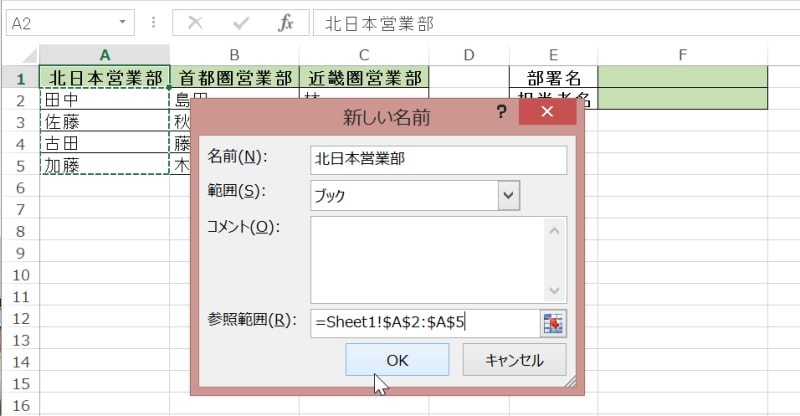Click green cell F2

682,99
